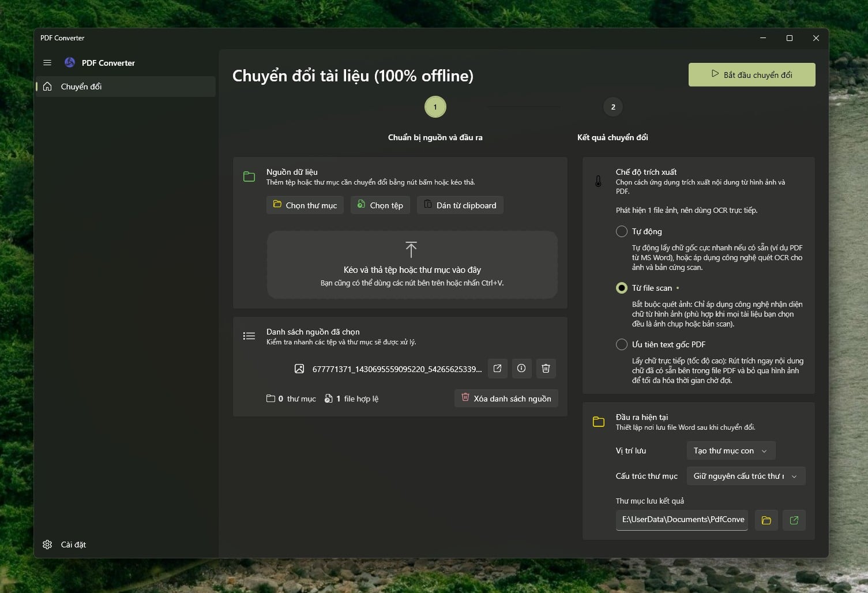Click Chọn thư mục button
Screen dimensions: 868x593
(x=305, y=205)
